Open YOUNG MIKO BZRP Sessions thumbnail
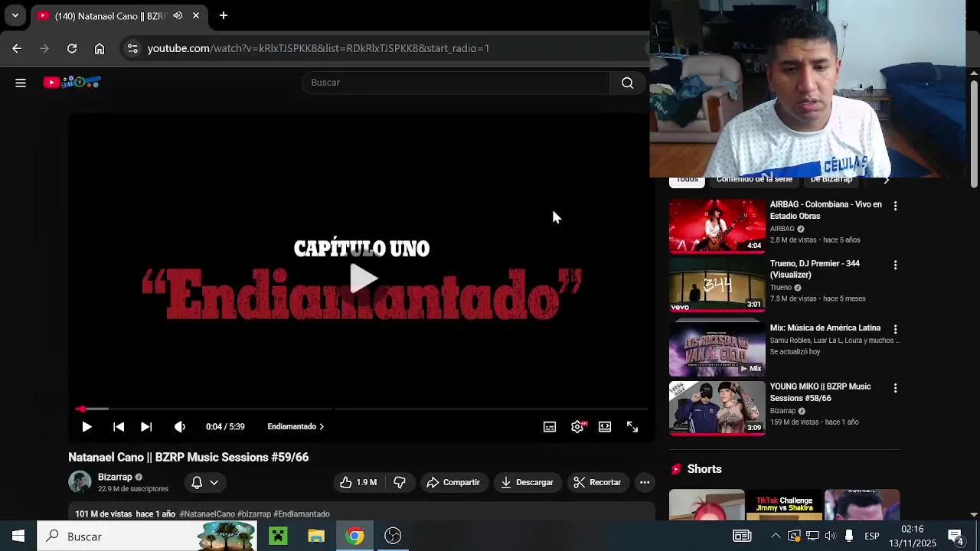The width and height of the screenshot is (980, 551). tap(717, 408)
